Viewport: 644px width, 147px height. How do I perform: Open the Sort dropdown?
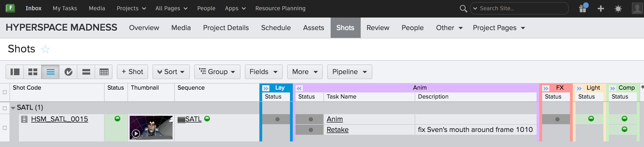[x=171, y=72]
